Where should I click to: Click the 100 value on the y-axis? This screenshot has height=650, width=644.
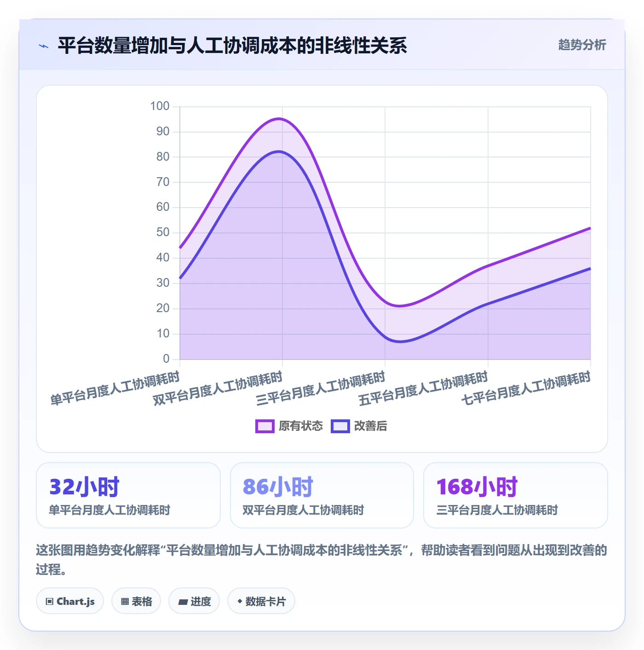(x=160, y=106)
